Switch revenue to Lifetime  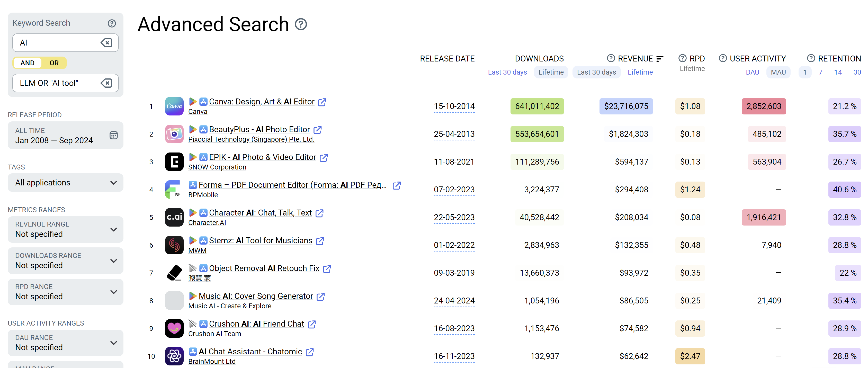tap(640, 72)
